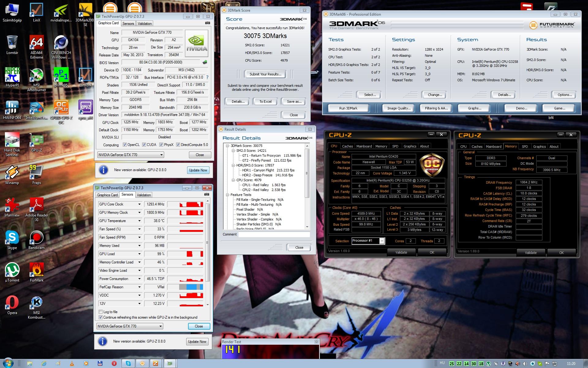Image resolution: width=588 pixels, height=368 pixels.
Task: Open the Mainboard tab in the left CPU-Z window
Action: click(x=364, y=146)
